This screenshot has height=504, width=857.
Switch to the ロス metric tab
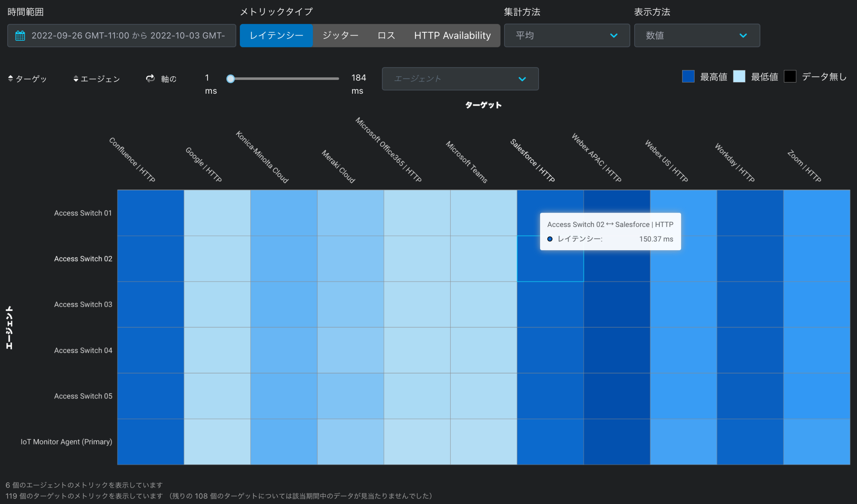(386, 35)
